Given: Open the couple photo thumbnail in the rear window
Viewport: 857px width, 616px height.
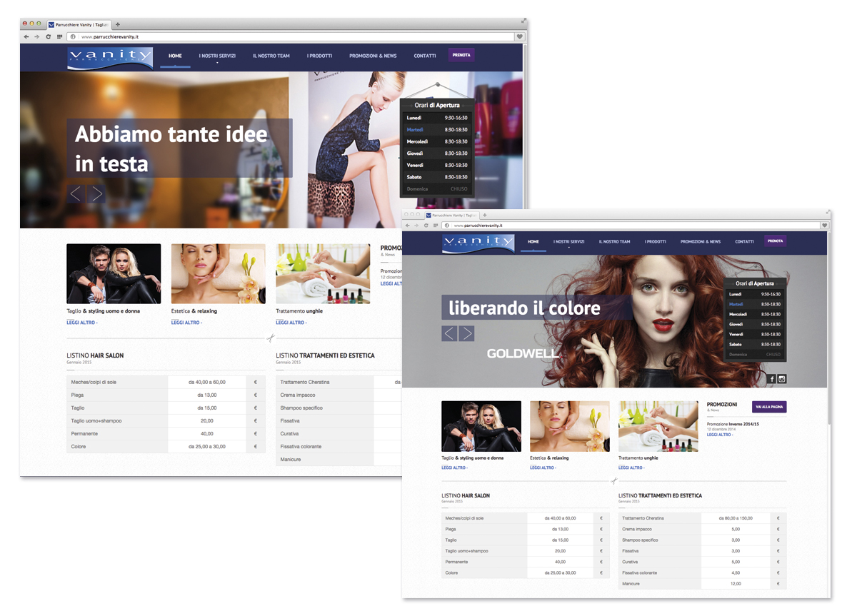Looking at the screenshot, I should coord(114,274).
